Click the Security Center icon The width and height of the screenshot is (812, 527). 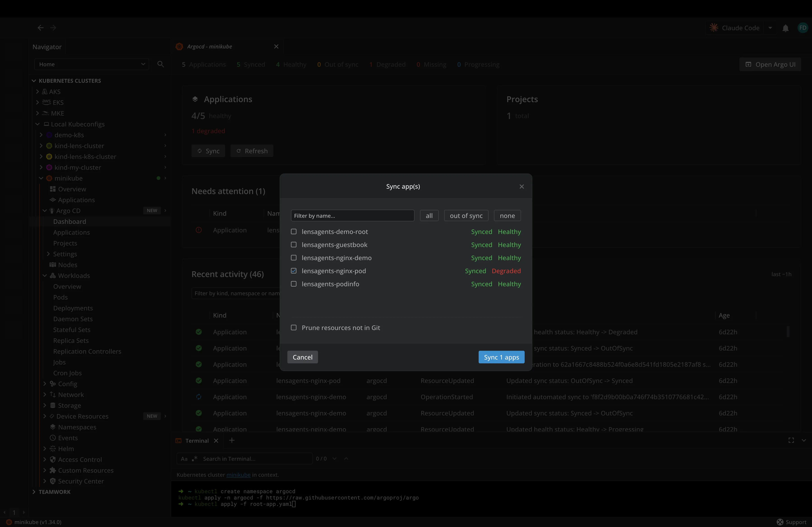(x=53, y=481)
